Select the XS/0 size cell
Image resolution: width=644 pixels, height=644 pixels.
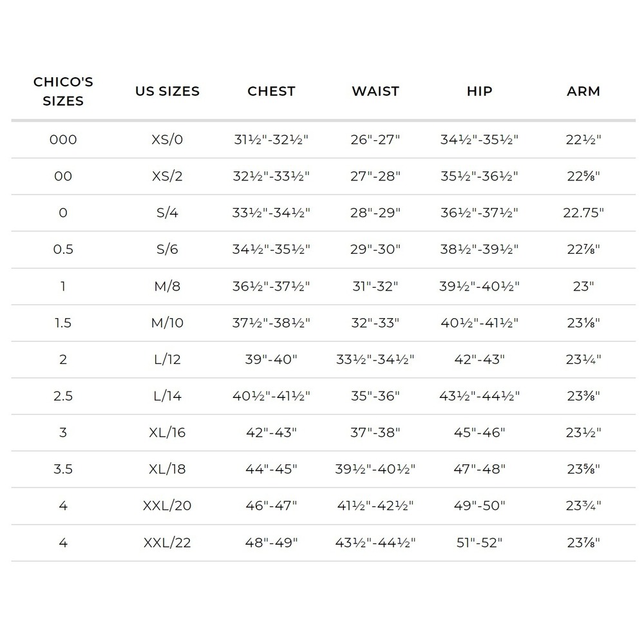tap(167, 140)
